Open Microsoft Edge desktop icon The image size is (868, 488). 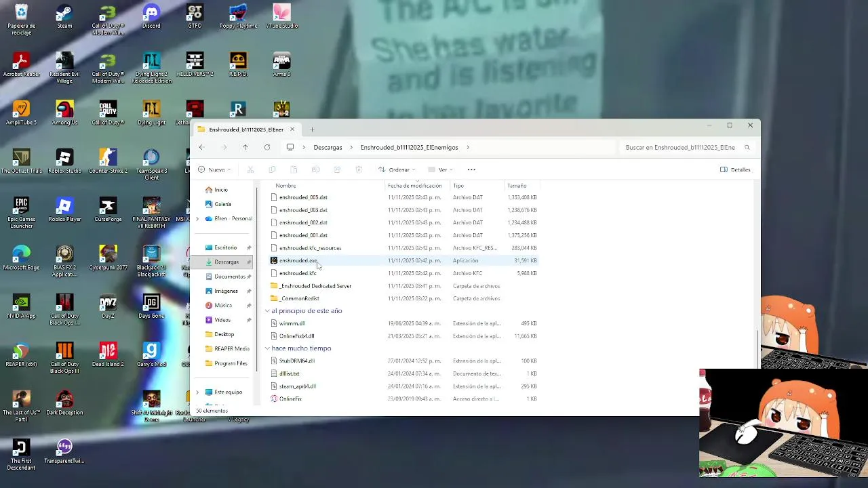(x=21, y=258)
